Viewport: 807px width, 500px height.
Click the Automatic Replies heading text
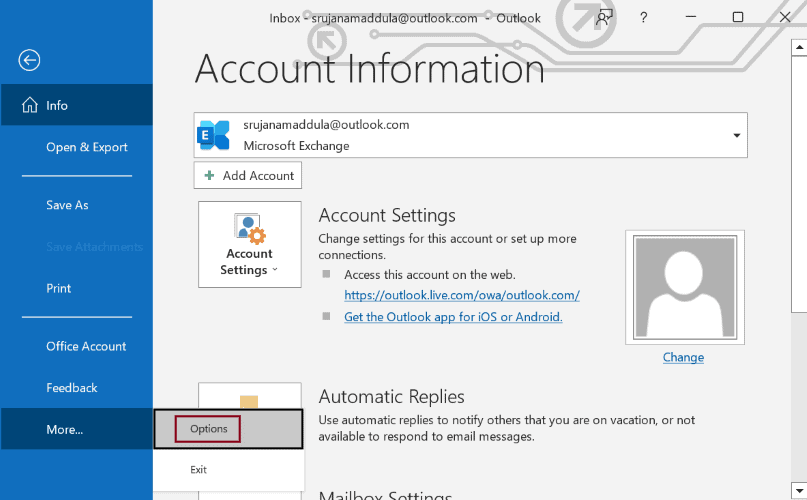point(391,396)
